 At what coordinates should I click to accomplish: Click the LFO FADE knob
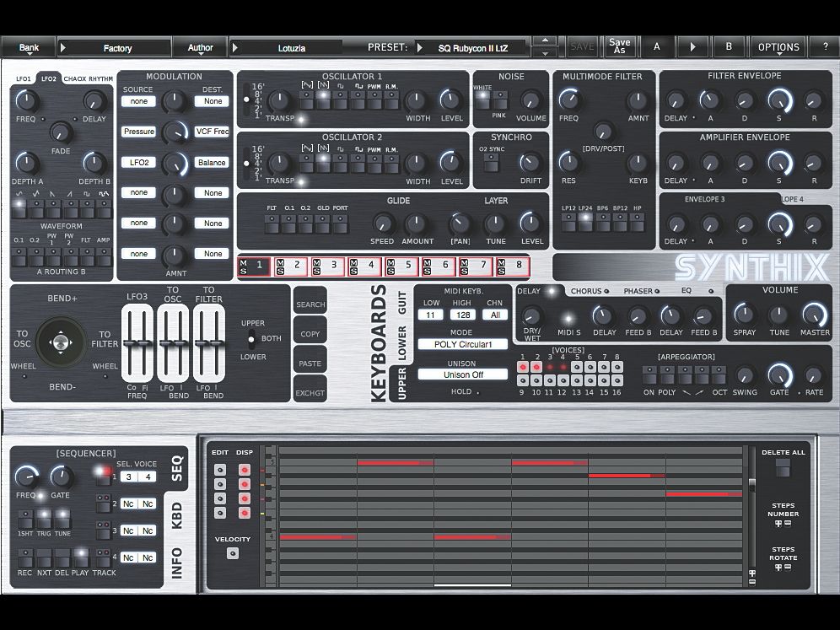coord(61,132)
